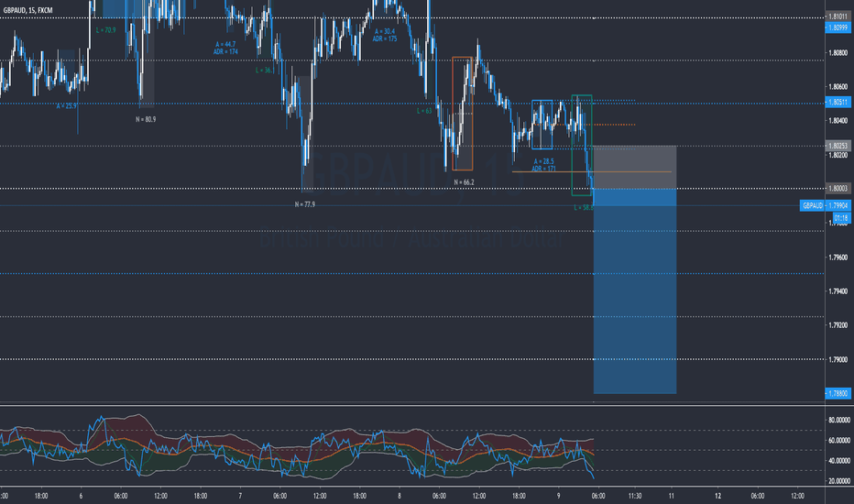854x504 pixels.
Task: Click the GBPAUD 1.79904 current price tag
Action: (x=825, y=205)
